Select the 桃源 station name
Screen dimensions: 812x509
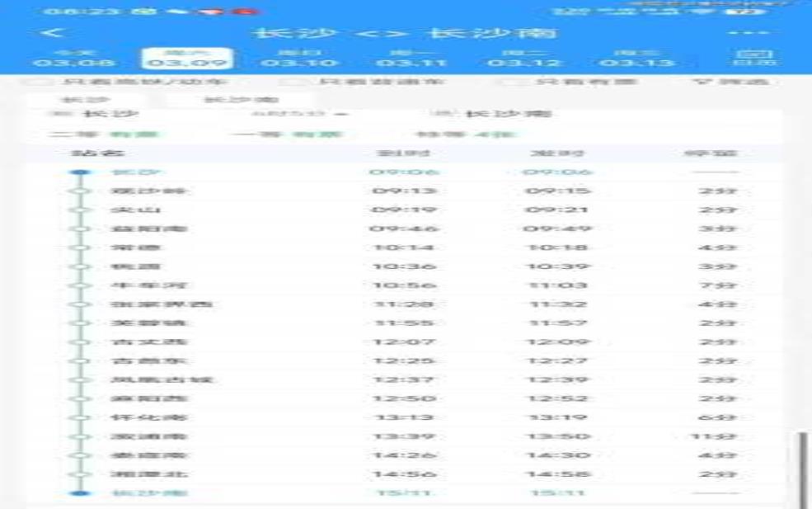tap(136, 267)
